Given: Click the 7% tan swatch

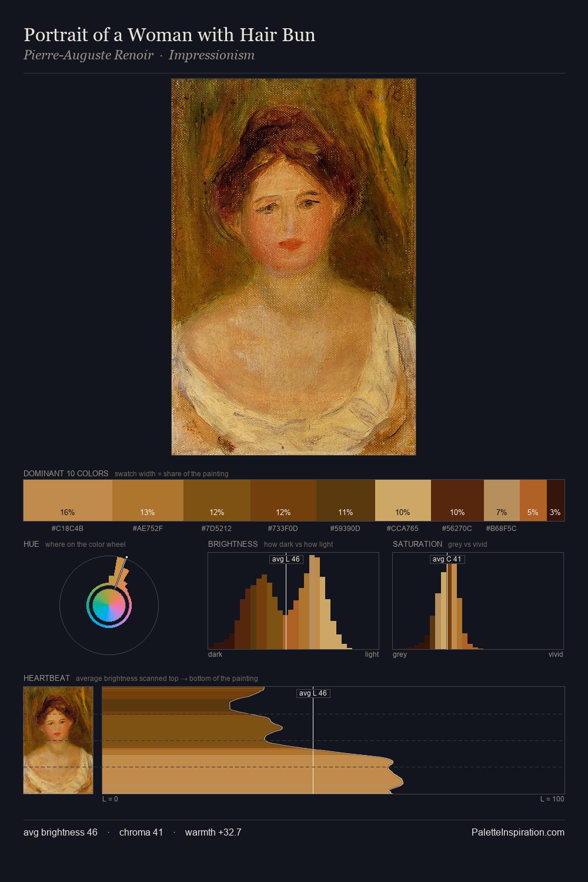Looking at the screenshot, I should [502, 500].
